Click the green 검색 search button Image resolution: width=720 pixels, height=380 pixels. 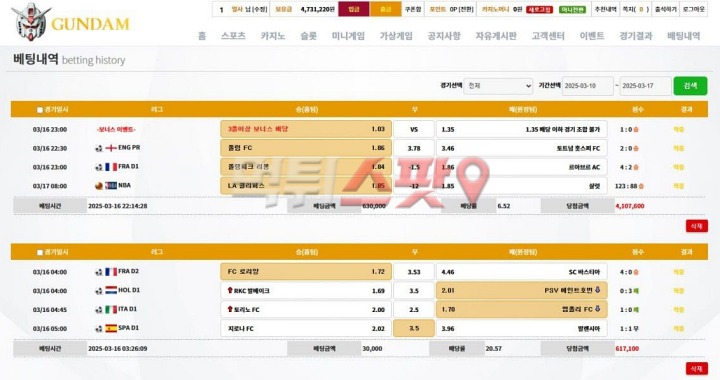[690, 86]
